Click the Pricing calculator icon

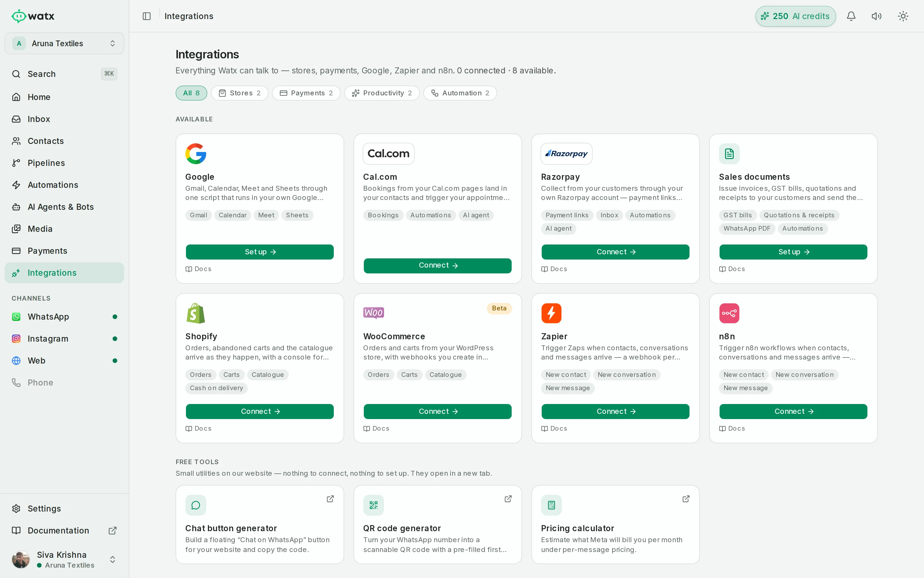coord(551,505)
